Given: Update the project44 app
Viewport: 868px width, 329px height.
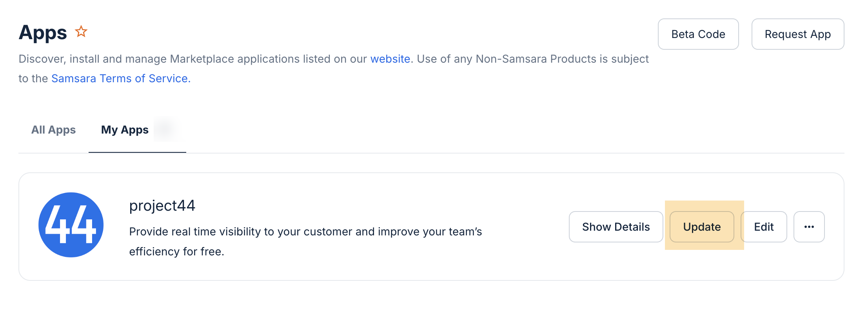Looking at the screenshot, I should coord(702,227).
